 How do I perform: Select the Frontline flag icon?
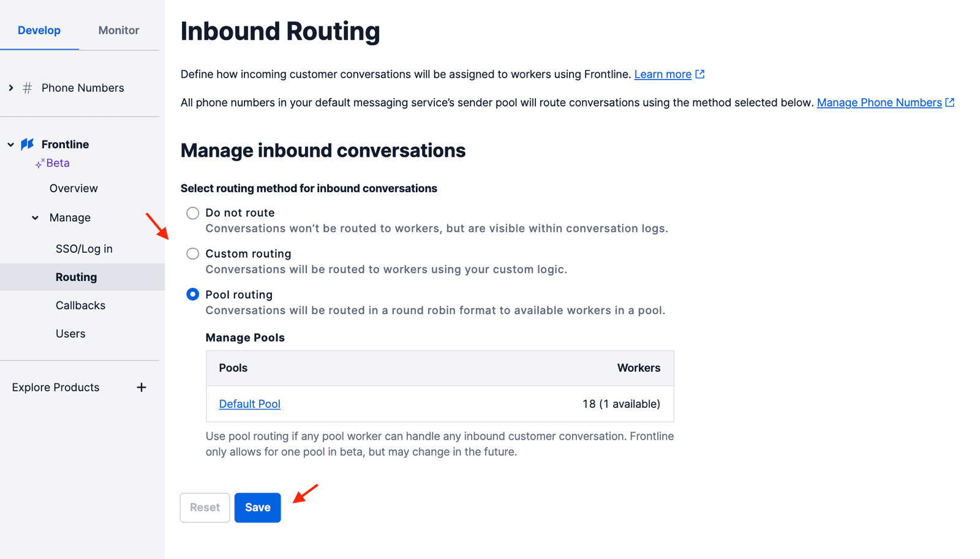point(27,144)
